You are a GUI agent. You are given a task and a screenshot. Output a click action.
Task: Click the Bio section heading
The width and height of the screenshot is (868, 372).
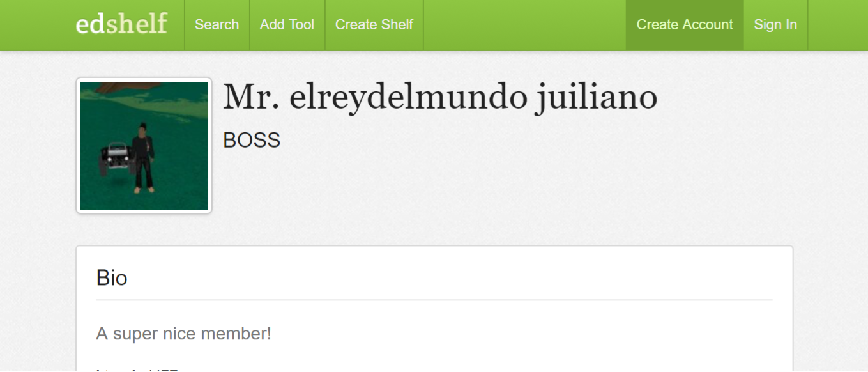pos(112,278)
